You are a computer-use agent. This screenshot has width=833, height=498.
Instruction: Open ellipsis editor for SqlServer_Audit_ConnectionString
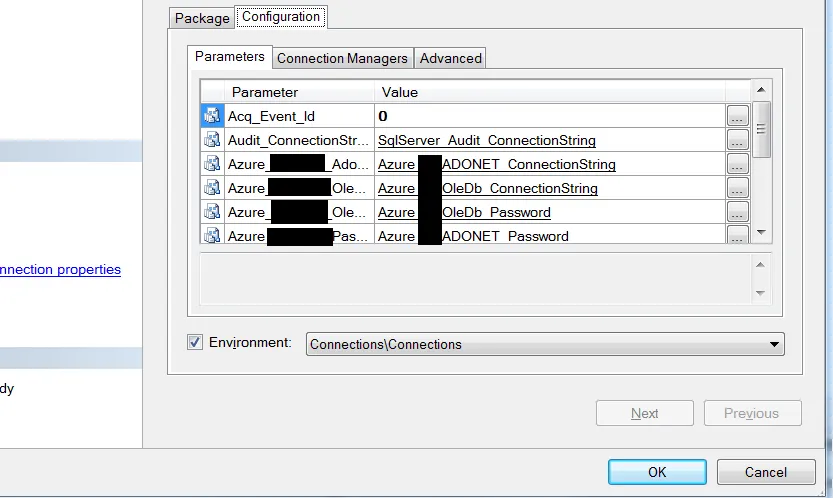737,140
